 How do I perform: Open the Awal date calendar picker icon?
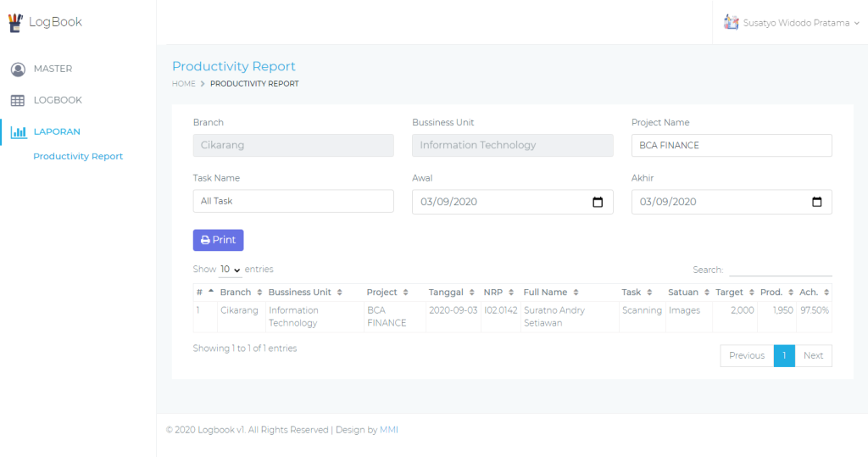click(x=598, y=202)
